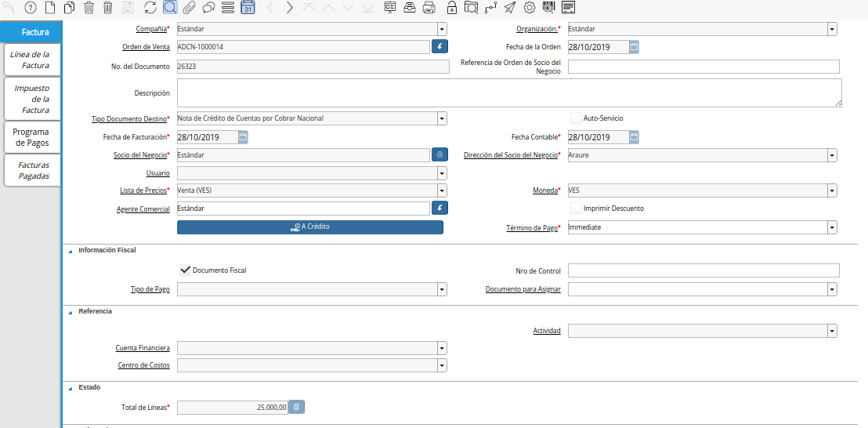
Task: Open the gear process icon
Action: click(x=530, y=8)
